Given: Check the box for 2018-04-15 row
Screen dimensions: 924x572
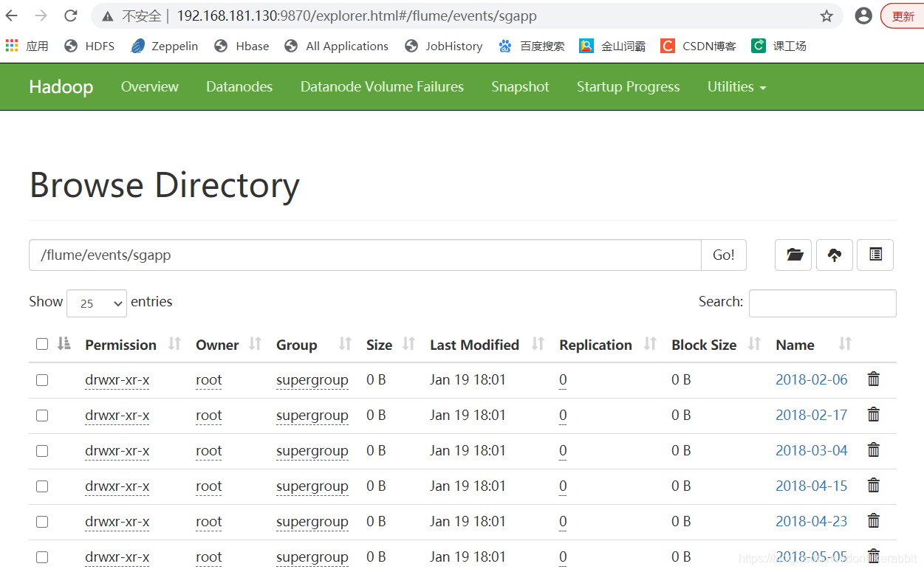Looking at the screenshot, I should pyautogui.click(x=42, y=486).
